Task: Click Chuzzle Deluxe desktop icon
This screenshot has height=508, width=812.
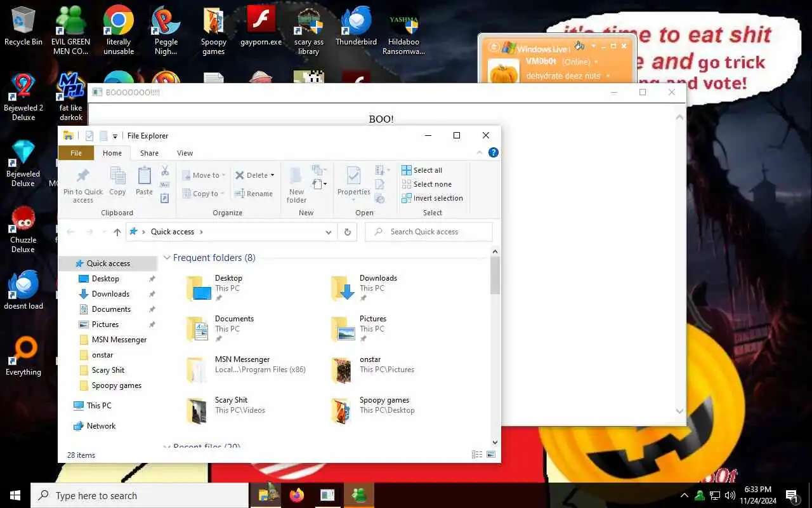Action: (23, 230)
